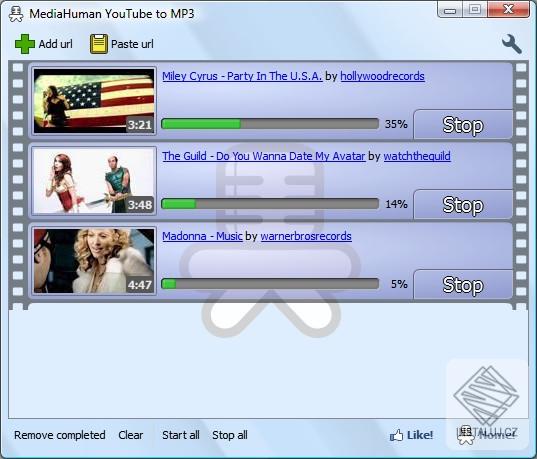Image resolution: width=537 pixels, height=459 pixels.
Task: Click the Home button at bottom right
Action: coord(487,435)
